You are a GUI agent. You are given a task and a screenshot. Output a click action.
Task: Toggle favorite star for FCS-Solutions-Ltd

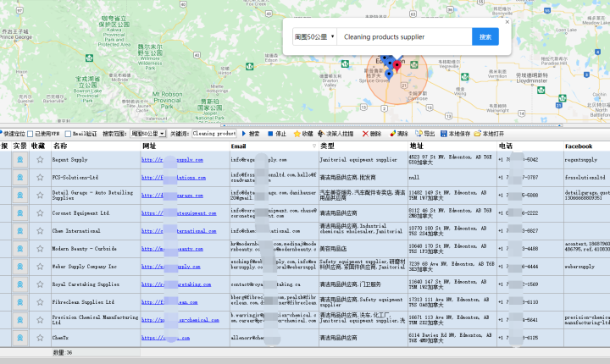[x=40, y=178]
